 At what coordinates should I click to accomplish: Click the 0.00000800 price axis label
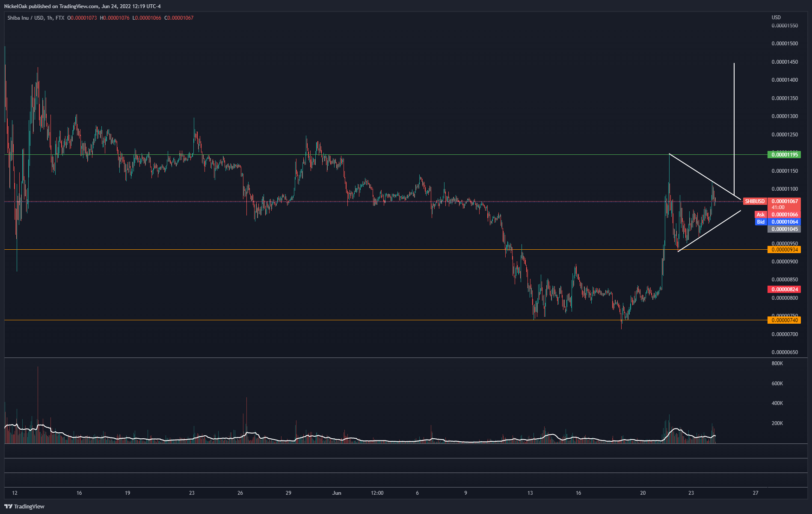[785, 298]
